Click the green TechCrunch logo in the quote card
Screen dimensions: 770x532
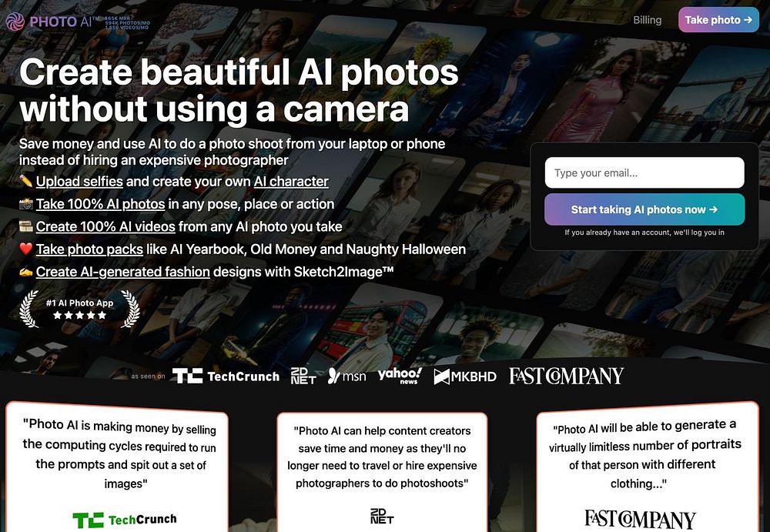(x=125, y=520)
